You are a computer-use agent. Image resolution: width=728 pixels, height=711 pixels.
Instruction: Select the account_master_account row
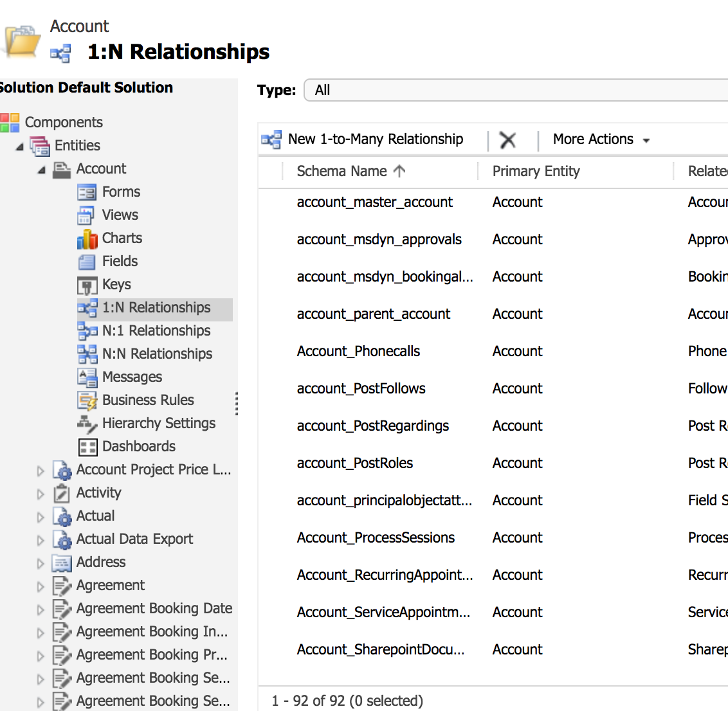click(x=493, y=203)
